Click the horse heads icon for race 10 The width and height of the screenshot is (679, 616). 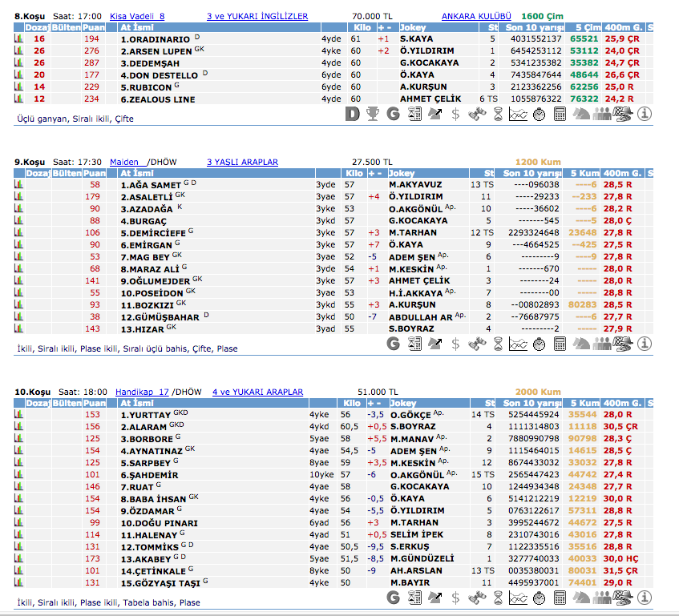[x=581, y=598]
